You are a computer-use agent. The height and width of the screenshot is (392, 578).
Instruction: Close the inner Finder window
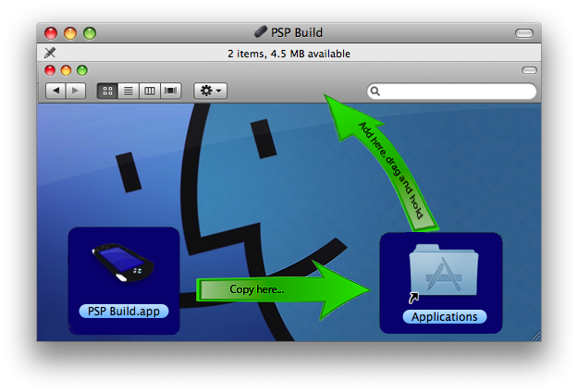pyautogui.click(x=50, y=70)
